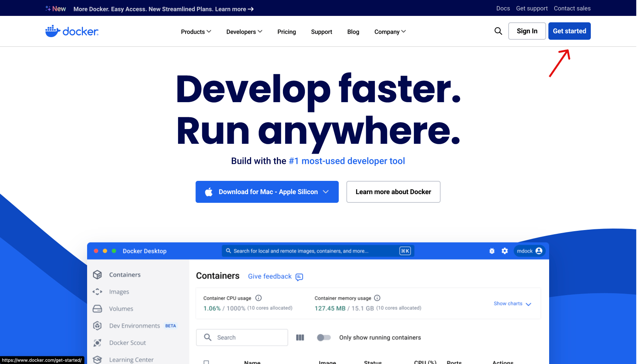Select Containers in the Docker Desktop sidebar

125,274
